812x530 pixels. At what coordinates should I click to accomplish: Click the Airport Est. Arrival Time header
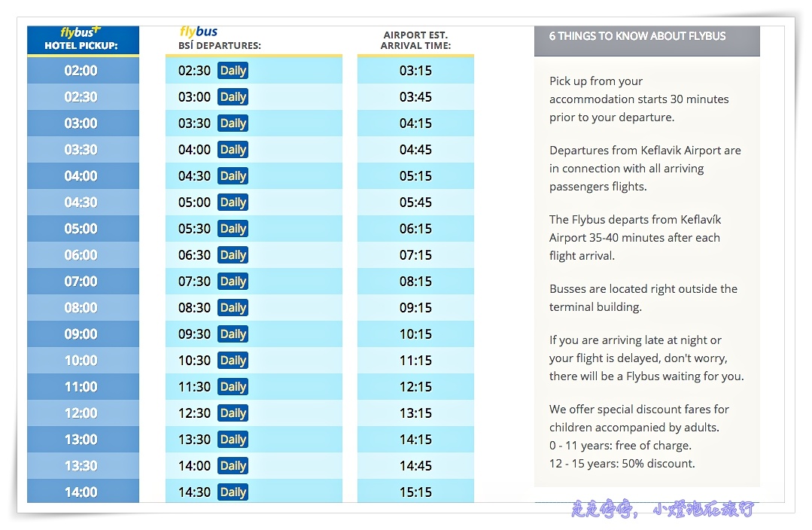(x=415, y=41)
